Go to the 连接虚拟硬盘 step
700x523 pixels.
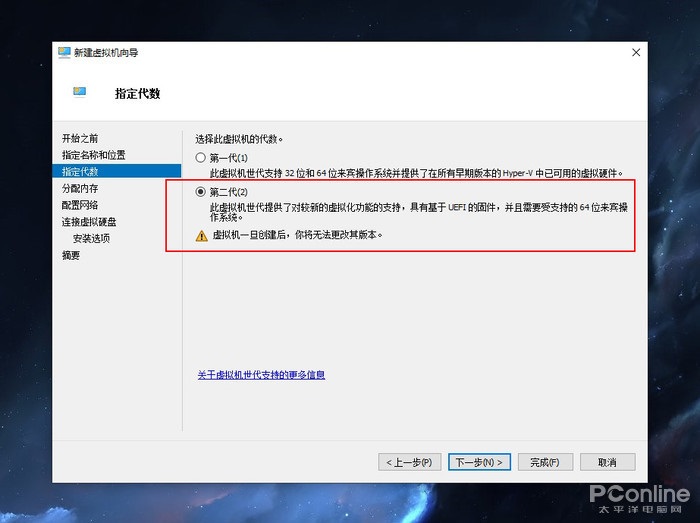(89, 222)
